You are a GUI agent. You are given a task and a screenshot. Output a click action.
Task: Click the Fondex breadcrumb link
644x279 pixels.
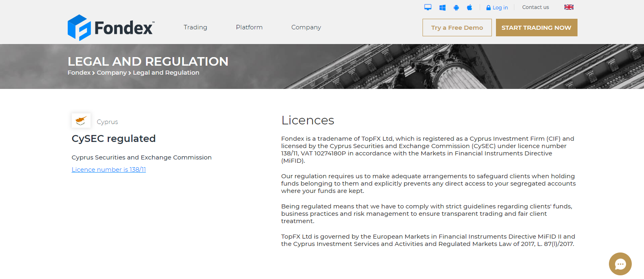coord(79,73)
